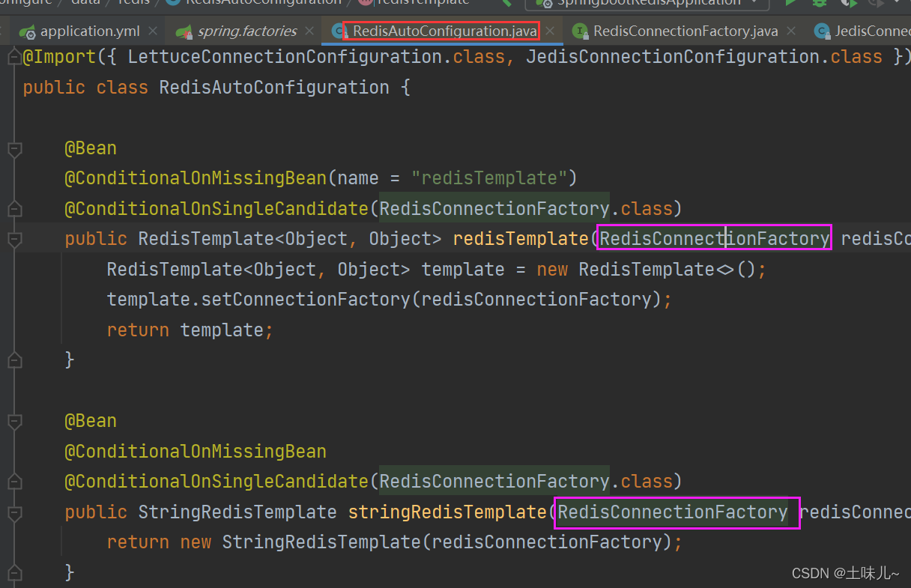Click the RedisAutoConfiguration.java class icon
Screen dimensions: 911x588
click(x=339, y=31)
